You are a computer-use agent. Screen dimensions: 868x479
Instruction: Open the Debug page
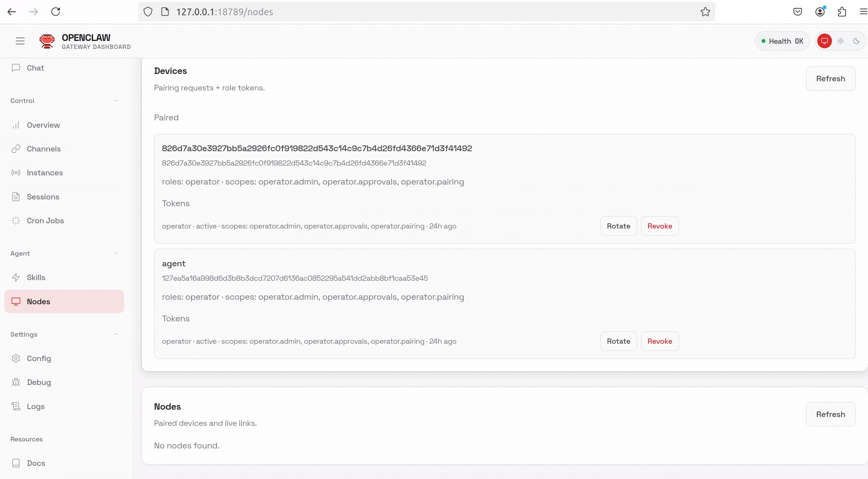click(39, 382)
